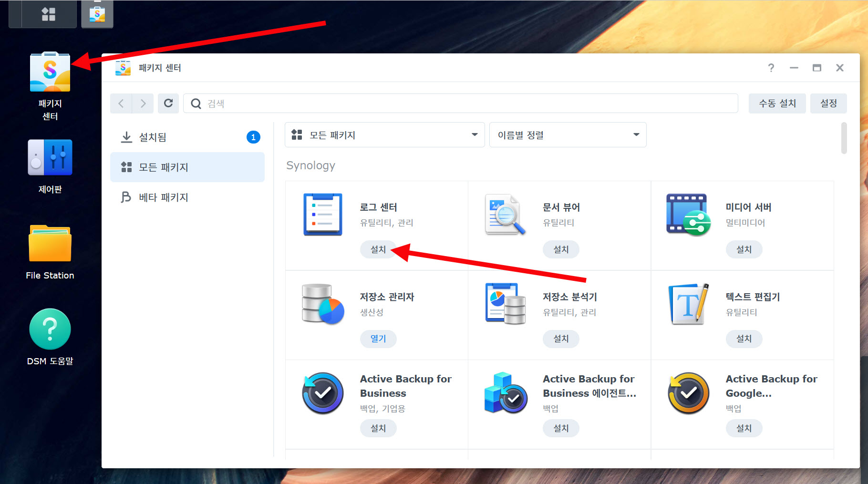Click Active Backup for Google icon
This screenshot has width=868, height=484.
point(688,393)
